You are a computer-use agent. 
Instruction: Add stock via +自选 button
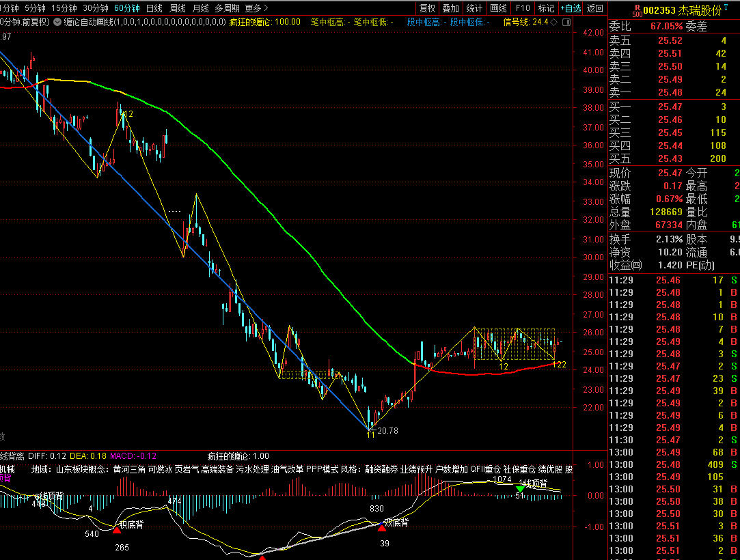click(x=571, y=8)
